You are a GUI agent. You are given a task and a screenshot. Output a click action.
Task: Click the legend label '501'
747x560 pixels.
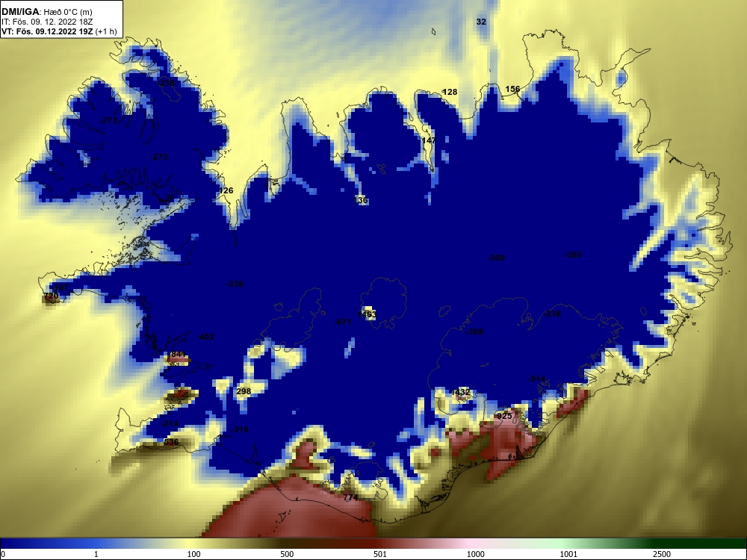point(381,554)
